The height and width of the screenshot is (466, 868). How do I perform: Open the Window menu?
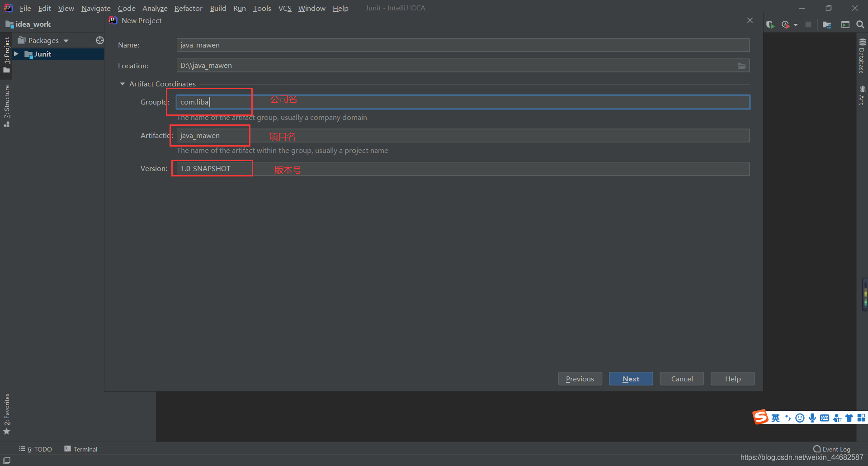[311, 8]
